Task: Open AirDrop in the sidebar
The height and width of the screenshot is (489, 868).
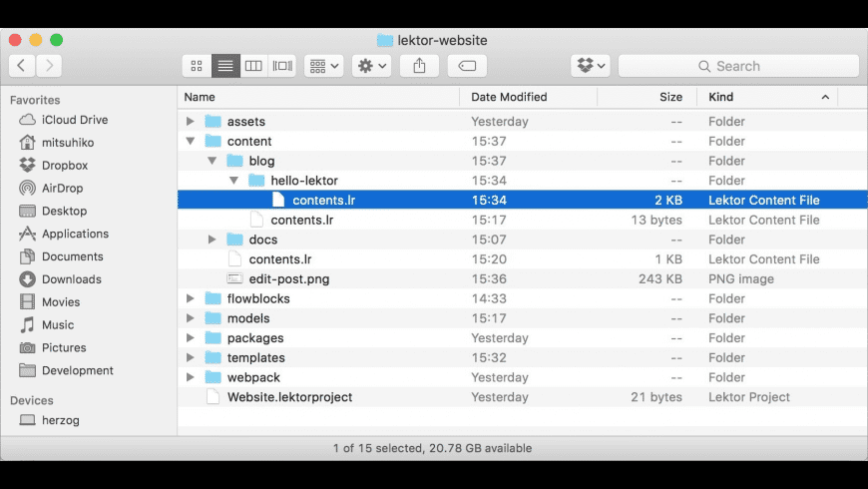Action: coord(62,189)
